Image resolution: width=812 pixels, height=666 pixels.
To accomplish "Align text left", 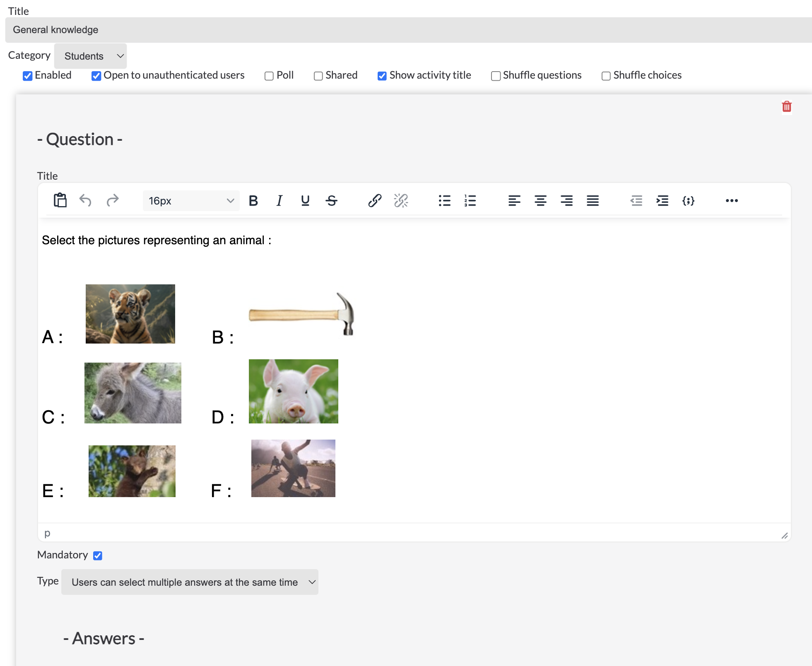I will pyautogui.click(x=514, y=201).
